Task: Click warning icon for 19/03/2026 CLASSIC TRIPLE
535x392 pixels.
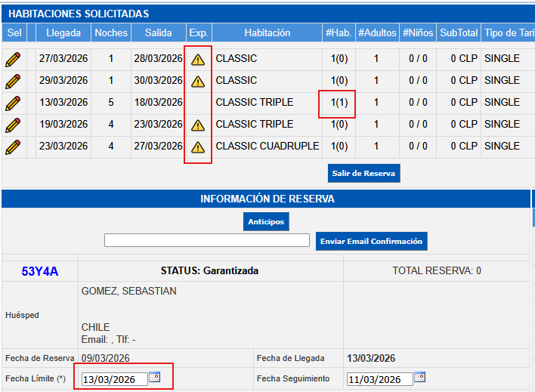Action: pos(198,125)
